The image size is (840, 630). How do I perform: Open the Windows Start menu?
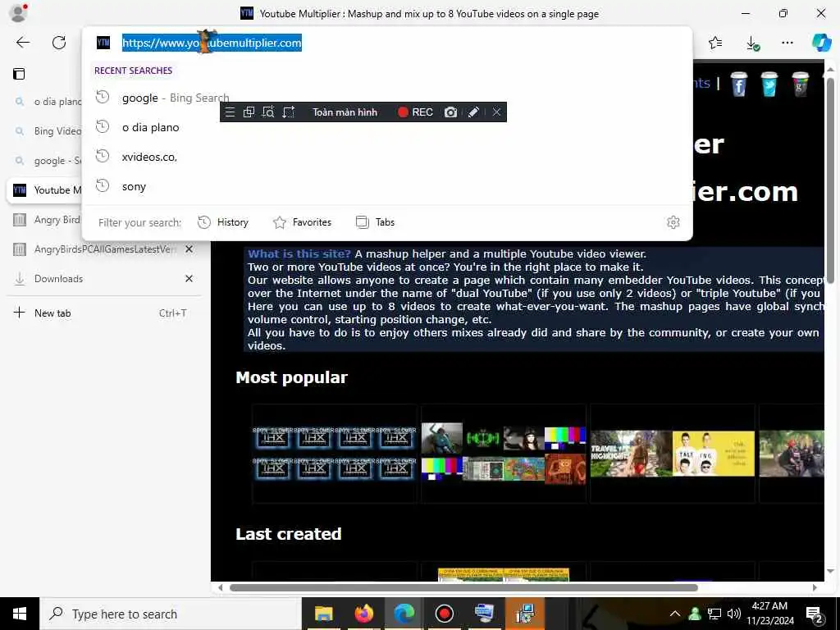point(20,614)
